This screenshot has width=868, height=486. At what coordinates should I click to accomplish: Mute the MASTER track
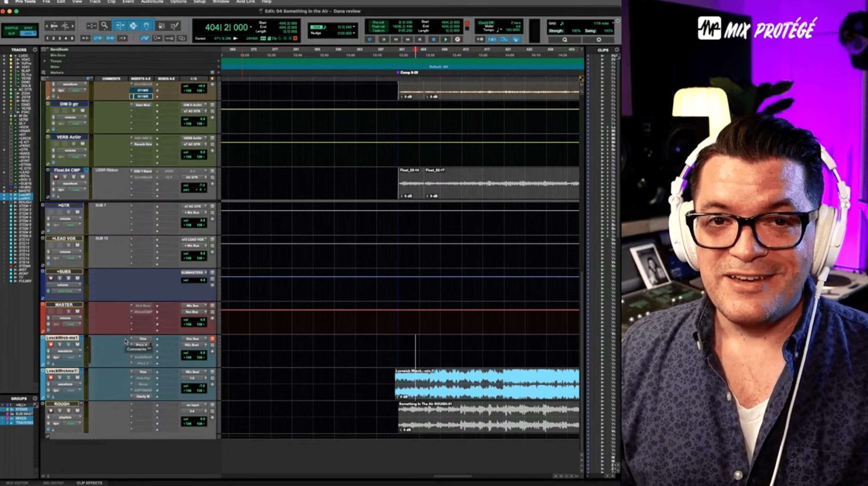click(x=77, y=311)
